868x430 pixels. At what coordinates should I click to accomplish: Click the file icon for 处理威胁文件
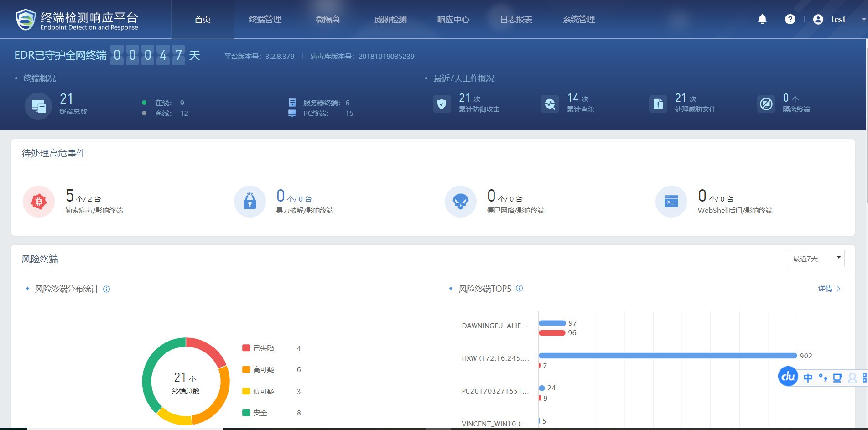658,104
